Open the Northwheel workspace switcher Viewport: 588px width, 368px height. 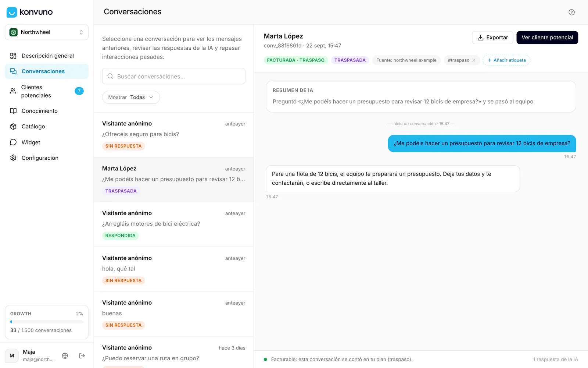[47, 32]
